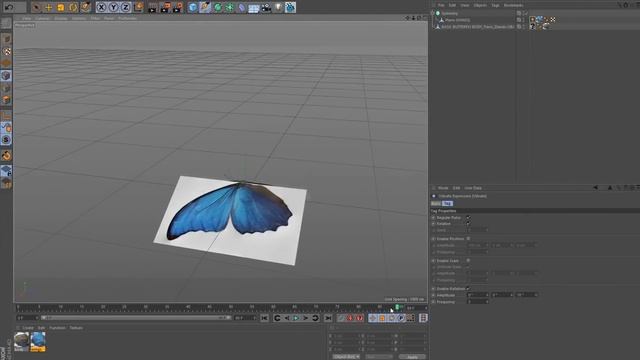Add a Camera object
The image size is (640, 360).
266,7
